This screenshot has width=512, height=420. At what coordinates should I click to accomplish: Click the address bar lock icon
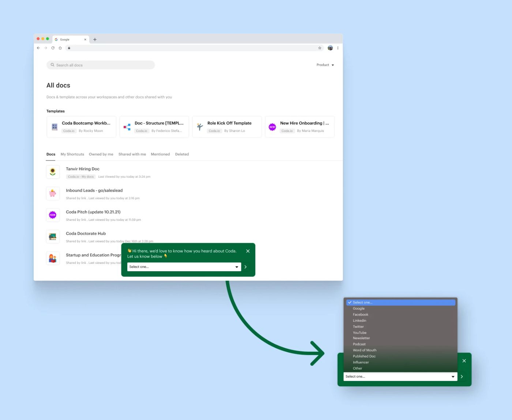point(69,48)
